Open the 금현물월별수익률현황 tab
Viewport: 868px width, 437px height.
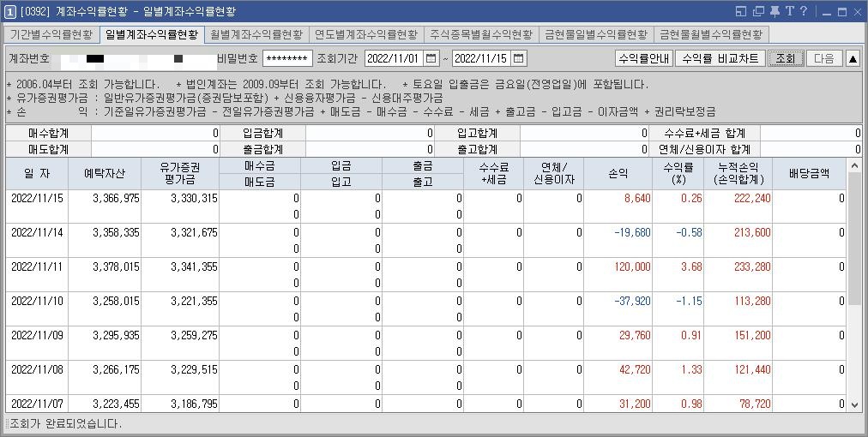711,34
